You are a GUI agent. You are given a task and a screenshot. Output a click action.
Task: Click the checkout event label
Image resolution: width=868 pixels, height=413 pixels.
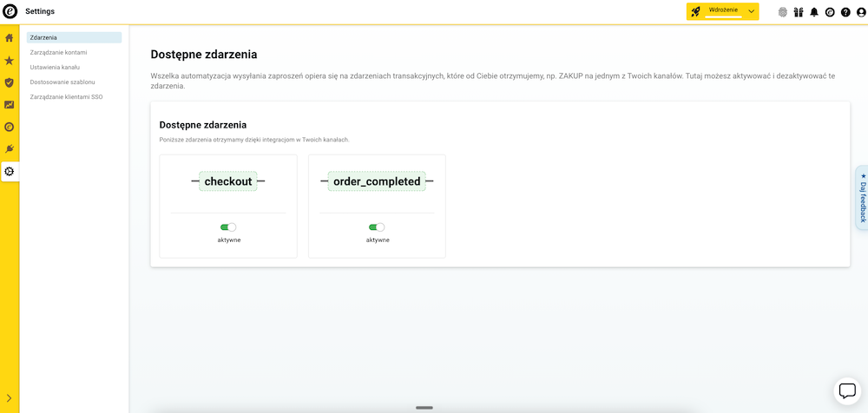(228, 181)
